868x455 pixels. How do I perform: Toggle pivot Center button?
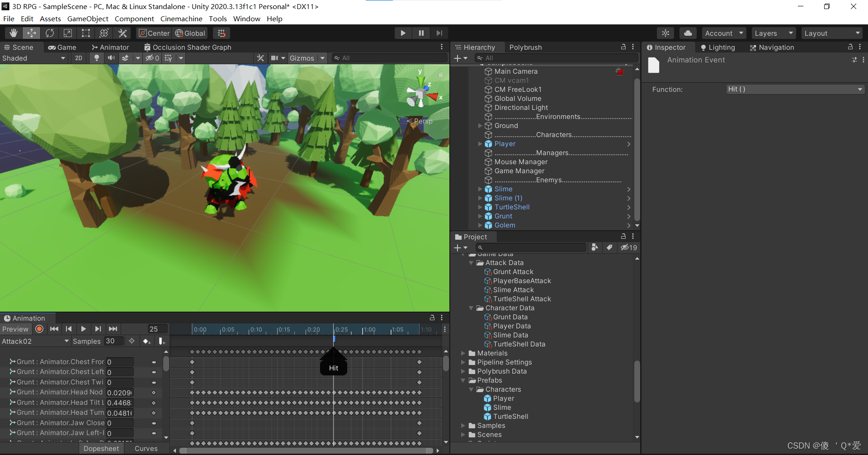coord(154,33)
